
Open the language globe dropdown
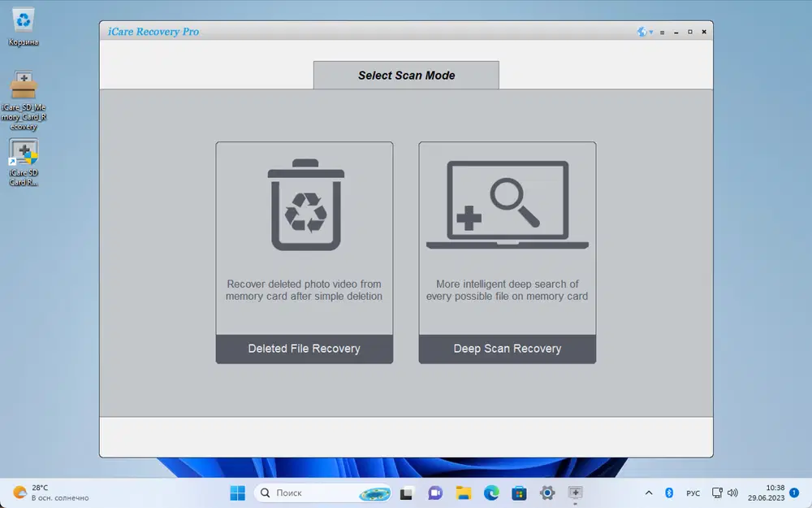645,32
